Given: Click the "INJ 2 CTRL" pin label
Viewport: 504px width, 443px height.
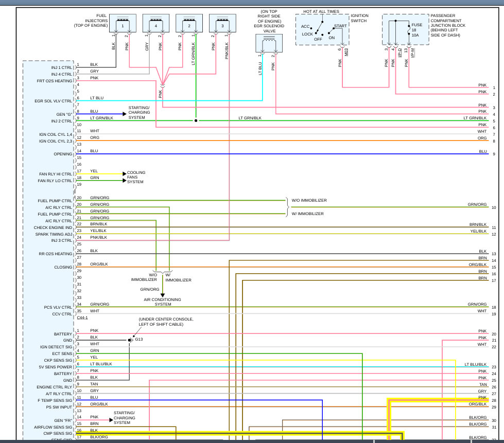Looking at the screenshot, I should tap(61, 121).
